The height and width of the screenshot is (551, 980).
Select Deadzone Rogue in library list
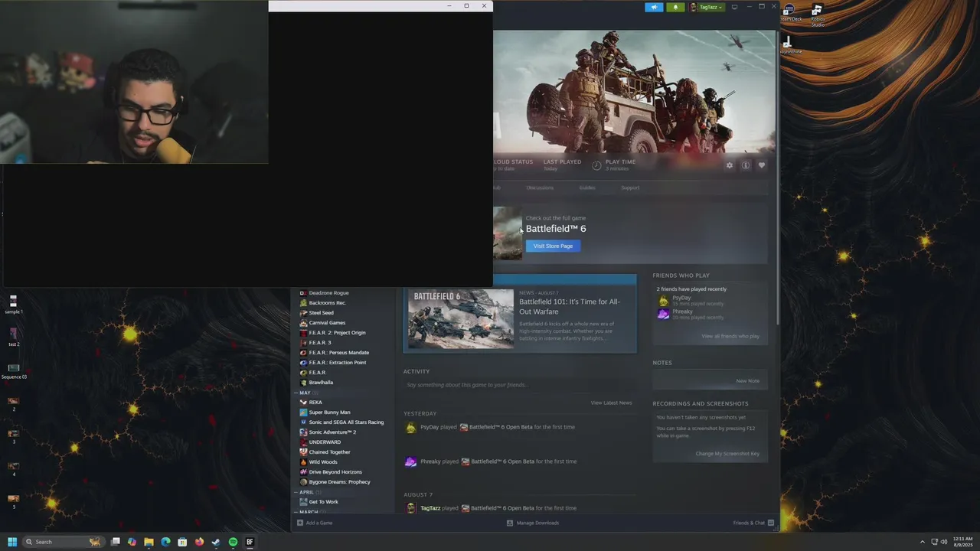[x=328, y=292]
